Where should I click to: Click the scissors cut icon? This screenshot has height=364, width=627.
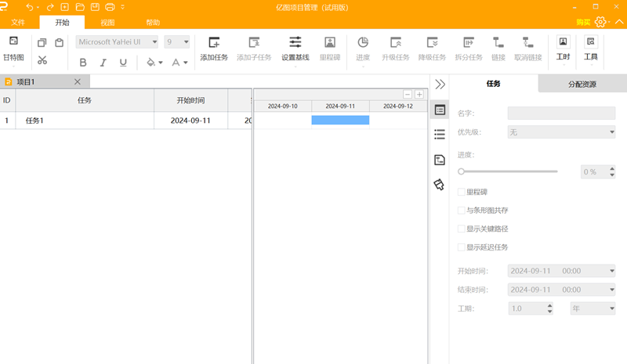point(42,60)
